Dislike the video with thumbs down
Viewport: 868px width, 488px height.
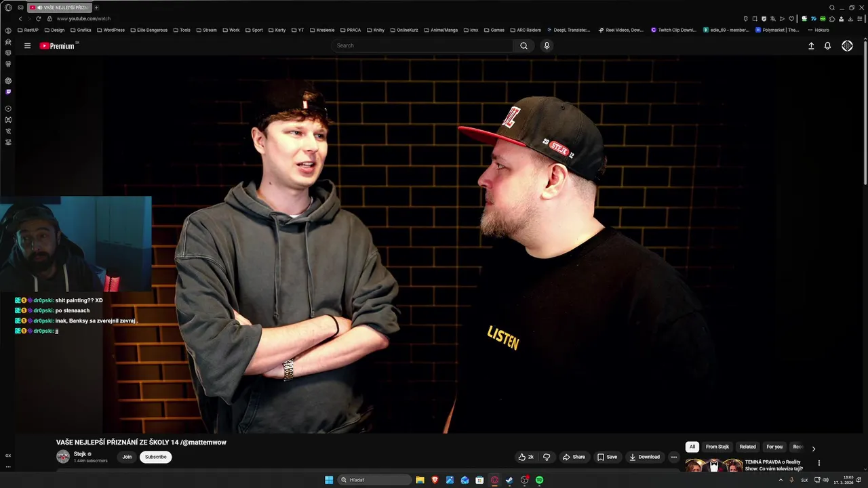pos(547,457)
